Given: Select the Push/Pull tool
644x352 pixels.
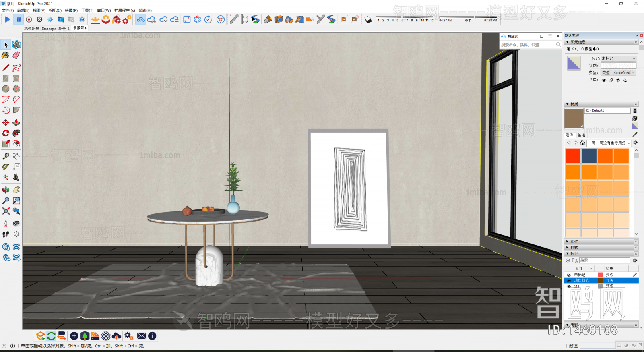Looking at the screenshot, I should [17, 122].
